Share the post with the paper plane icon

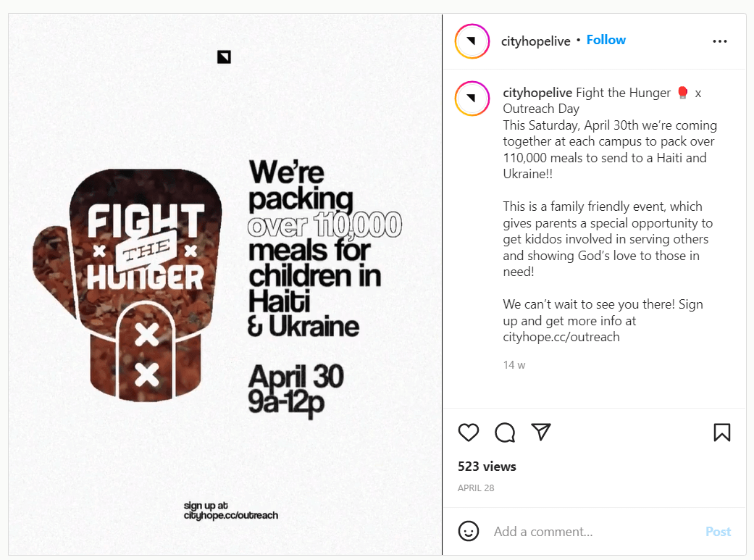[541, 432]
